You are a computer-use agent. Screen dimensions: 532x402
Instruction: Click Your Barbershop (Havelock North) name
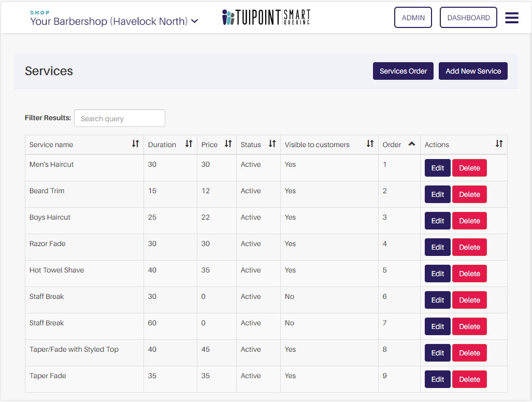point(109,21)
